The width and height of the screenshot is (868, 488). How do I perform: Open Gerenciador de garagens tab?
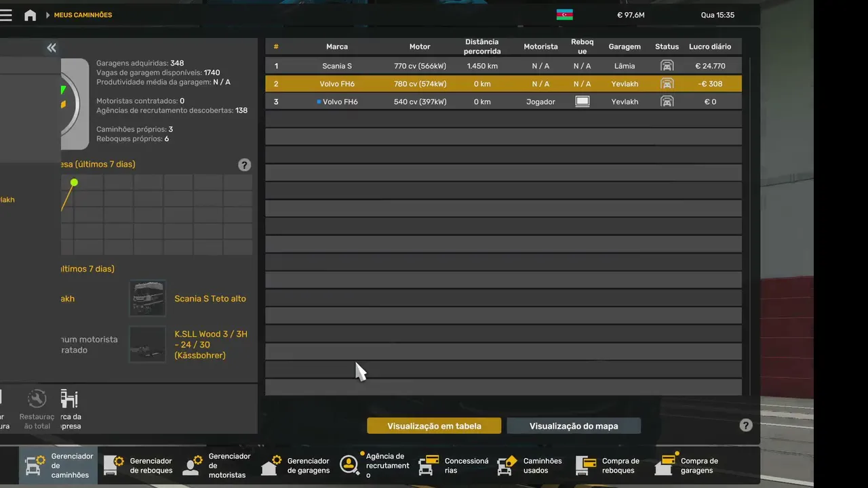pyautogui.click(x=295, y=466)
